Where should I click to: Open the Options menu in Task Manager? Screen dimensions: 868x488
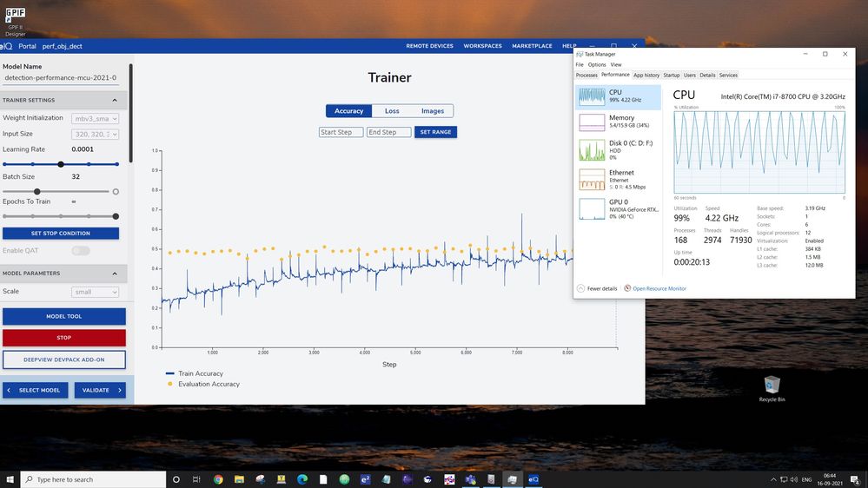[597, 65]
